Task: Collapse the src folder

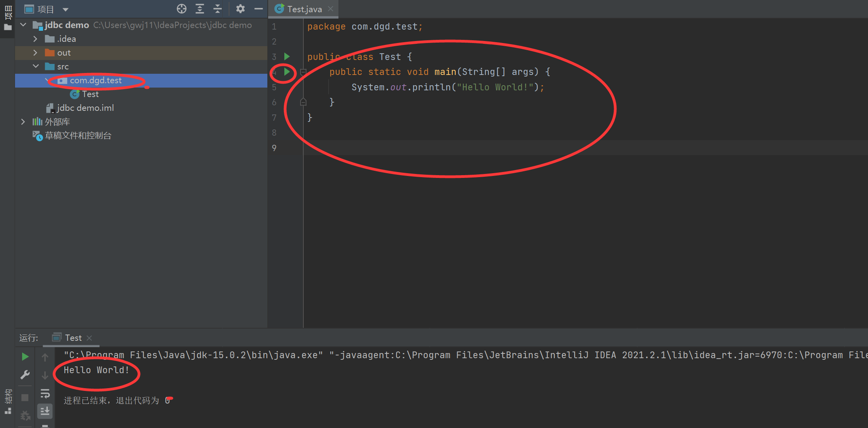Action: [x=36, y=66]
